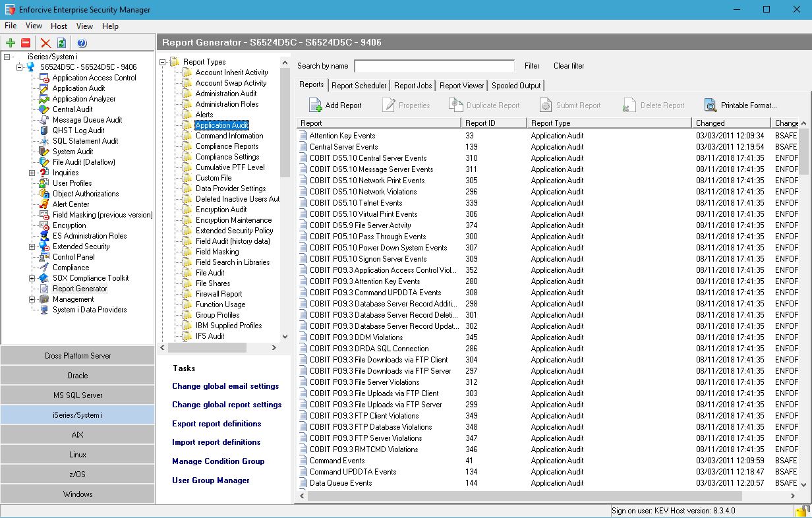Click the padlock icon in status bar
812x518 pixels.
point(802,511)
